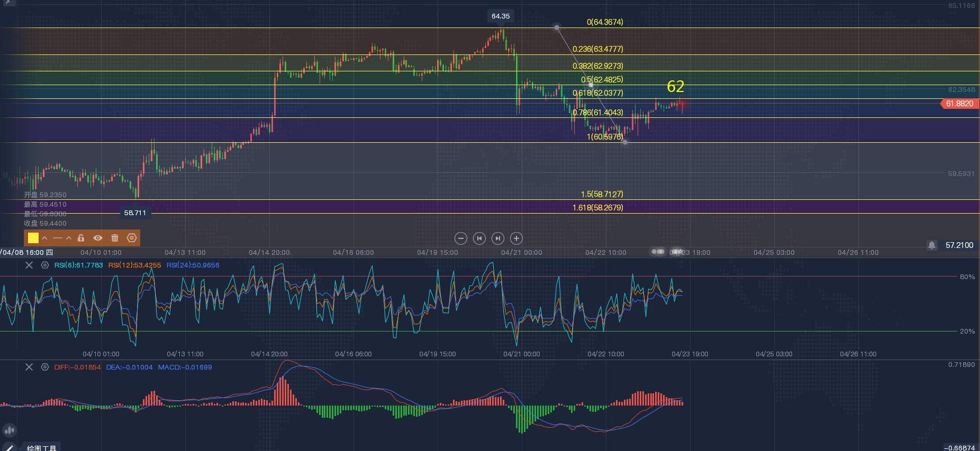Click Fibonacci level 1.5(58.7127) label

tap(602, 195)
